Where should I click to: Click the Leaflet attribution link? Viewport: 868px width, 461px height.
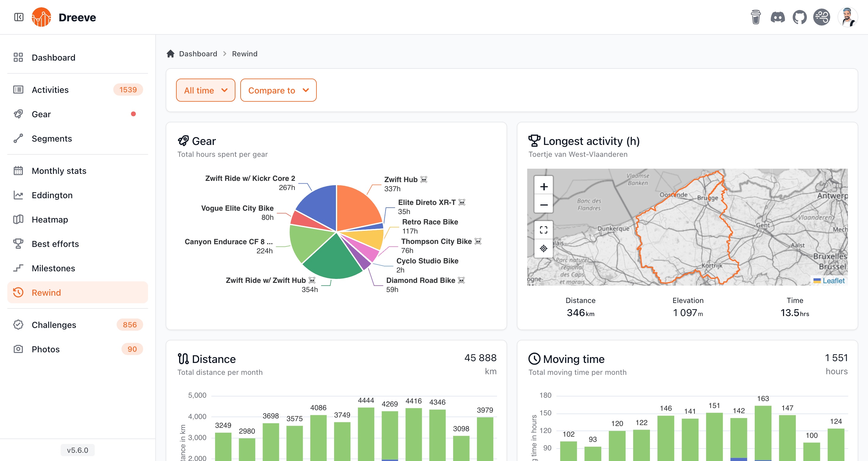pos(833,281)
